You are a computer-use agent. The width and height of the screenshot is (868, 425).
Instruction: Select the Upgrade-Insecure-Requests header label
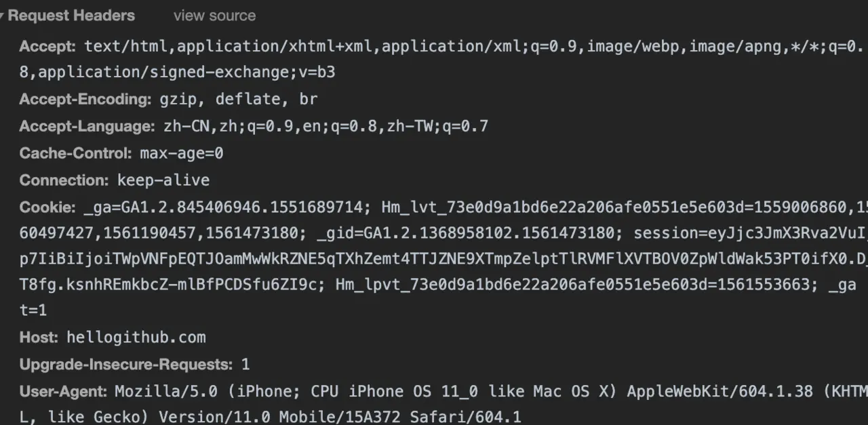coord(126,365)
